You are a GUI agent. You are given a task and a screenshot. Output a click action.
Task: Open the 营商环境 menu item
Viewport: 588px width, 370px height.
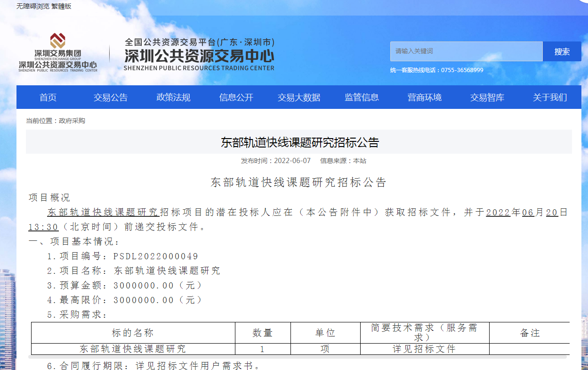click(x=424, y=98)
